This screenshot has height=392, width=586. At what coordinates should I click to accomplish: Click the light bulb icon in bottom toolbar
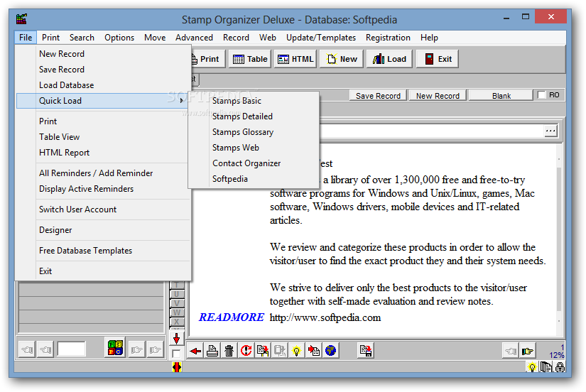(x=296, y=351)
